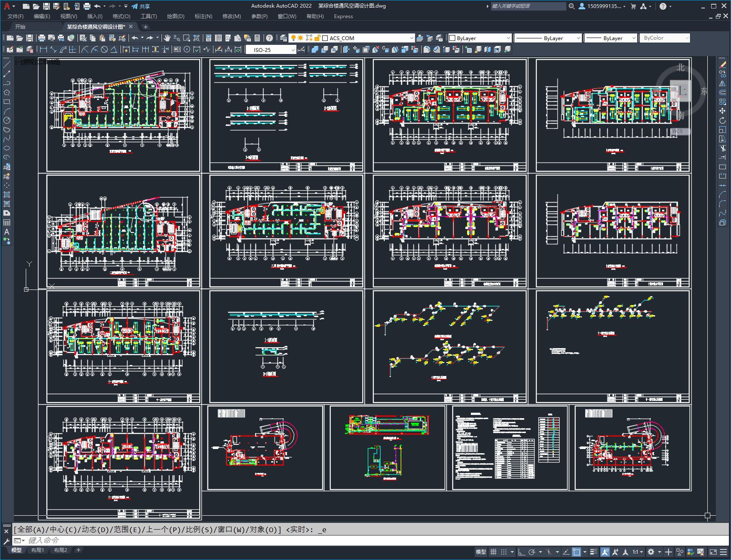This screenshot has height=560, width=731.
Task: Toggle layer lock padlock icon
Action: point(317,38)
